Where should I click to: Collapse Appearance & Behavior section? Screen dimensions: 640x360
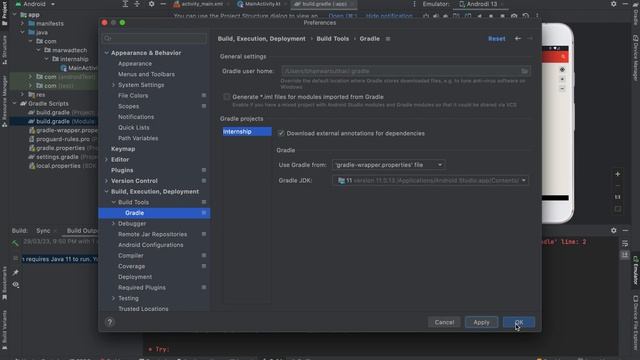click(107, 53)
